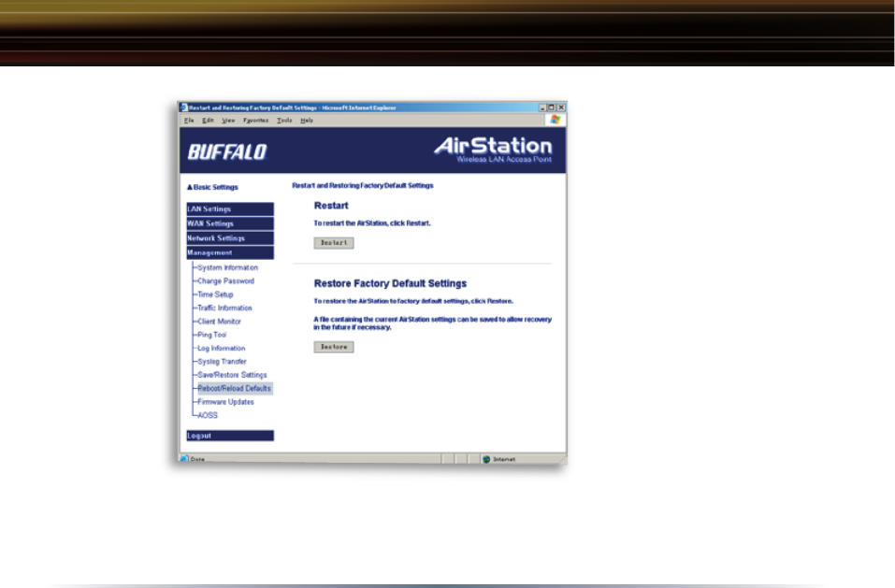Image resolution: width=895 pixels, height=588 pixels.
Task: Open the Favorites menu
Action: point(255,121)
